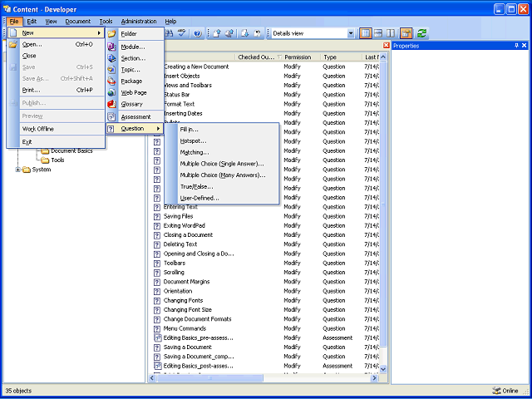Choose Fill in question type
Image resolution: width=532 pixels, height=399 pixels.
pyautogui.click(x=222, y=130)
